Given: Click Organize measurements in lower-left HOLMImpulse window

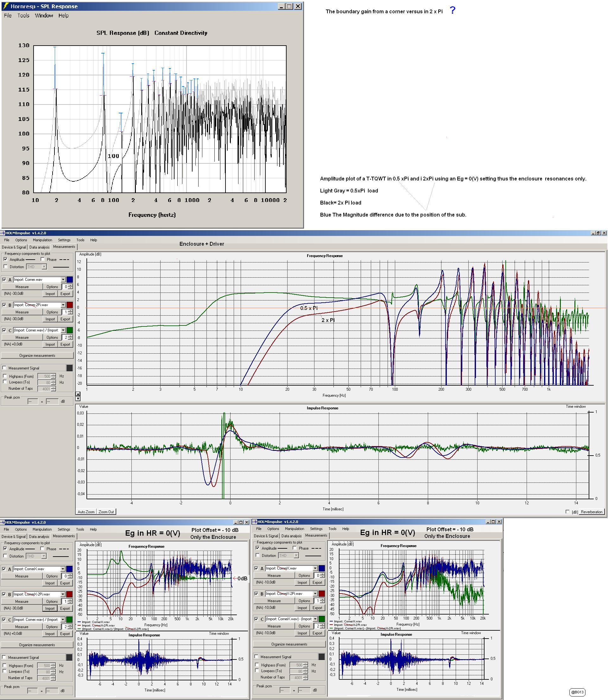Looking at the screenshot, I should click(x=37, y=645).
